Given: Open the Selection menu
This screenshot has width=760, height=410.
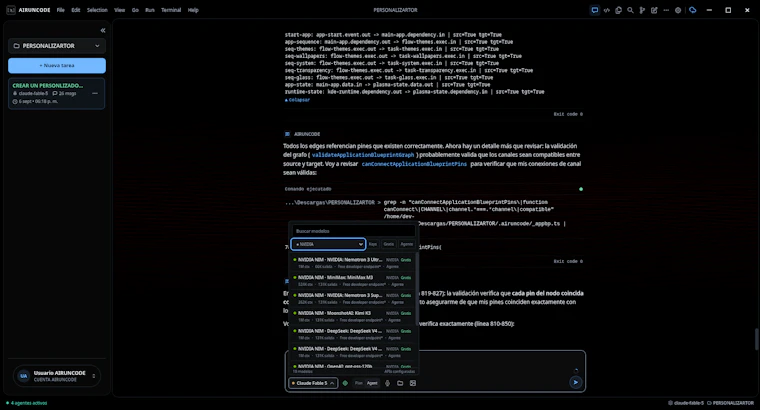Looking at the screenshot, I should tap(97, 10).
